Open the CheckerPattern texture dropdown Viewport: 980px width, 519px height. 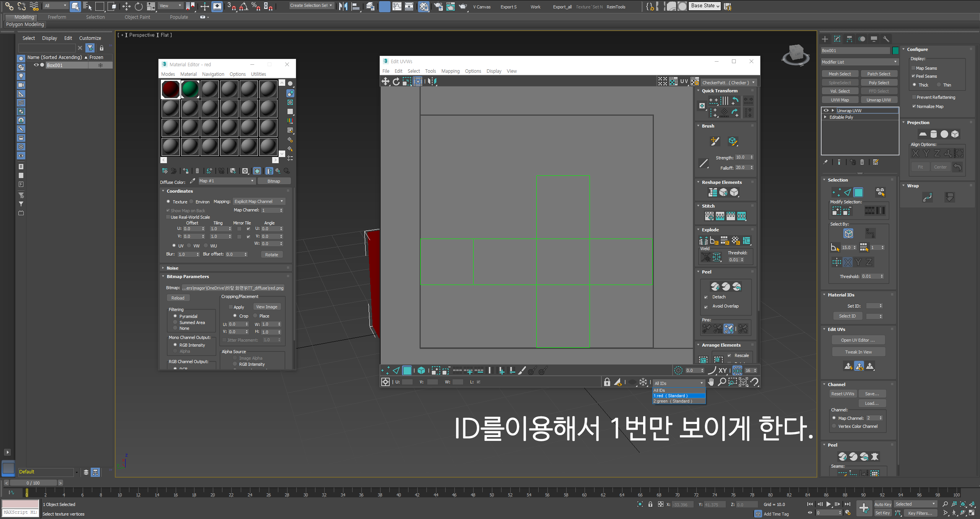(x=728, y=82)
